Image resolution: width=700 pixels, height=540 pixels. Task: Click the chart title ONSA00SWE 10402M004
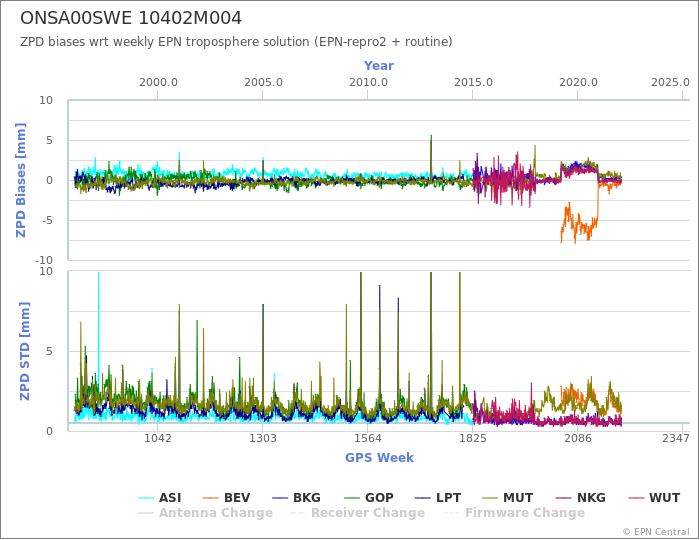(x=131, y=18)
